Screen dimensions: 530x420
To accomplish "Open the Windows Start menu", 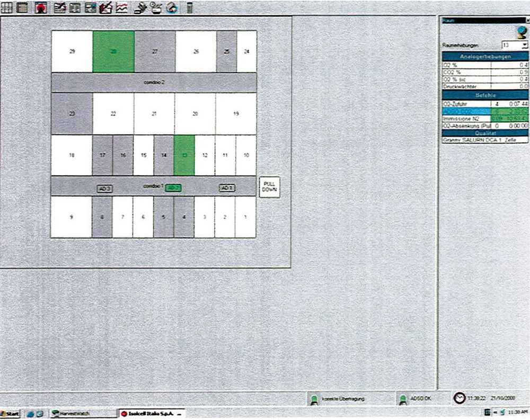I will [x=11, y=414].
